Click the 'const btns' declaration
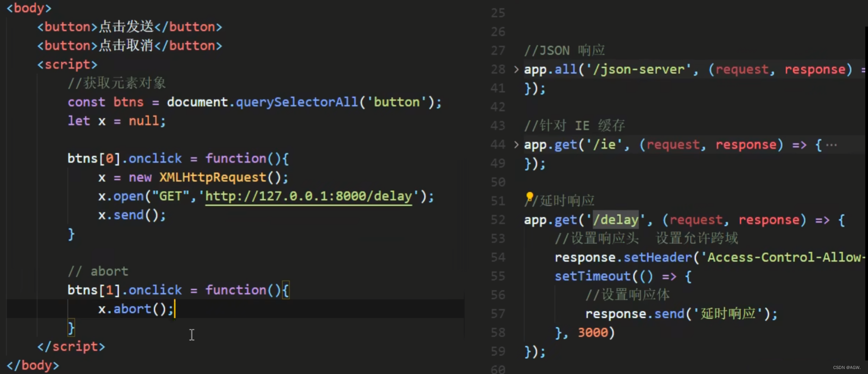Viewport: 868px width, 374px height. 255,102
